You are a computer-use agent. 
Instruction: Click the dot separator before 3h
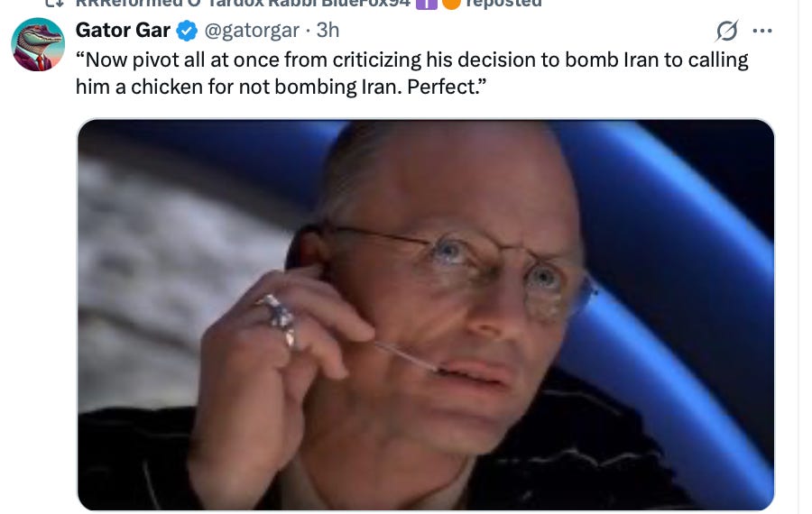coord(308,31)
